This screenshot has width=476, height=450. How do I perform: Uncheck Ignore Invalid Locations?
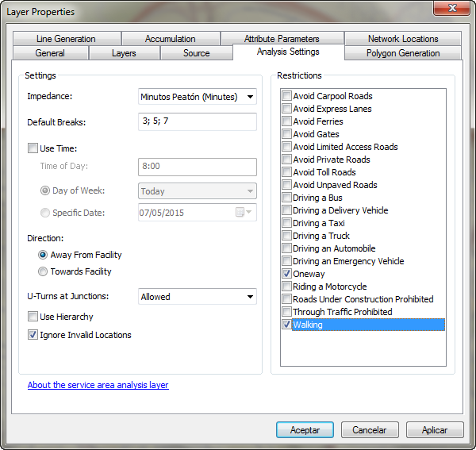tap(33, 335)
